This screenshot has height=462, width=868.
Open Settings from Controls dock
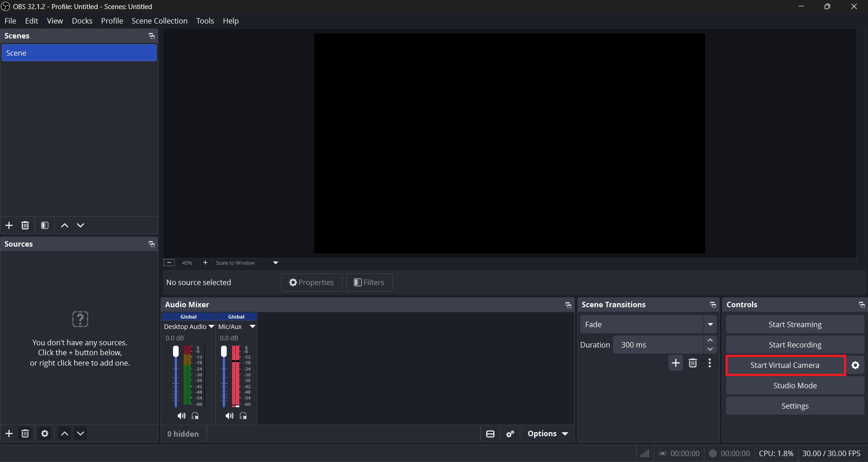coord(795,406)
